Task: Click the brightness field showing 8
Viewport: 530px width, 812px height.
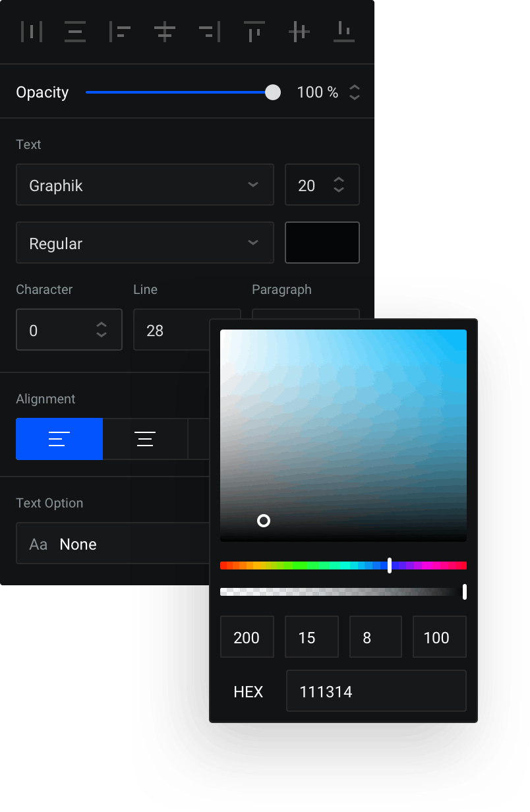Action: (376, 637)
